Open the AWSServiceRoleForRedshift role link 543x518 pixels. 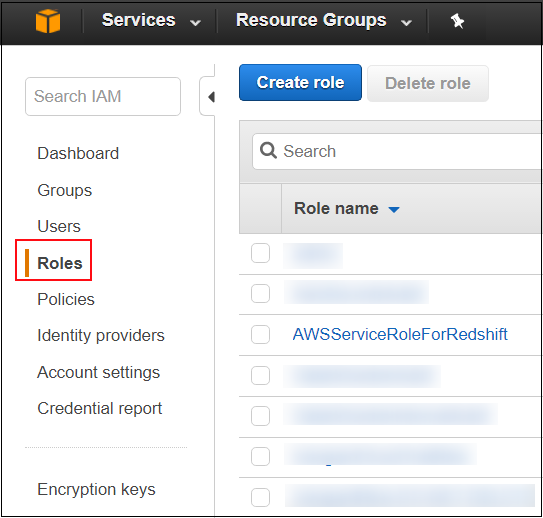coord(400,334)
